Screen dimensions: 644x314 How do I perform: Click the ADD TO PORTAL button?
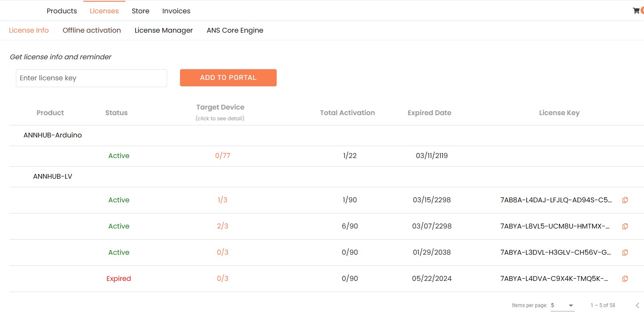click(x=228, y=78)
